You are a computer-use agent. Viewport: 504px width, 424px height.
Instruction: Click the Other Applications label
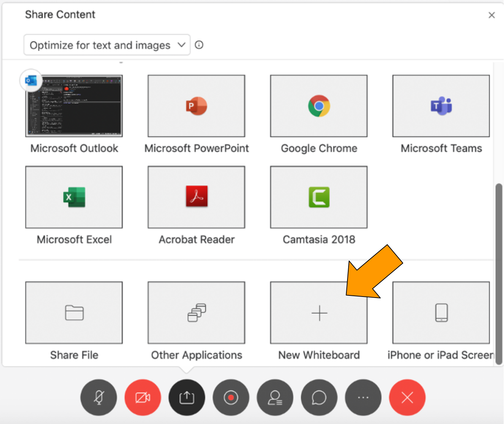[197, 355]
